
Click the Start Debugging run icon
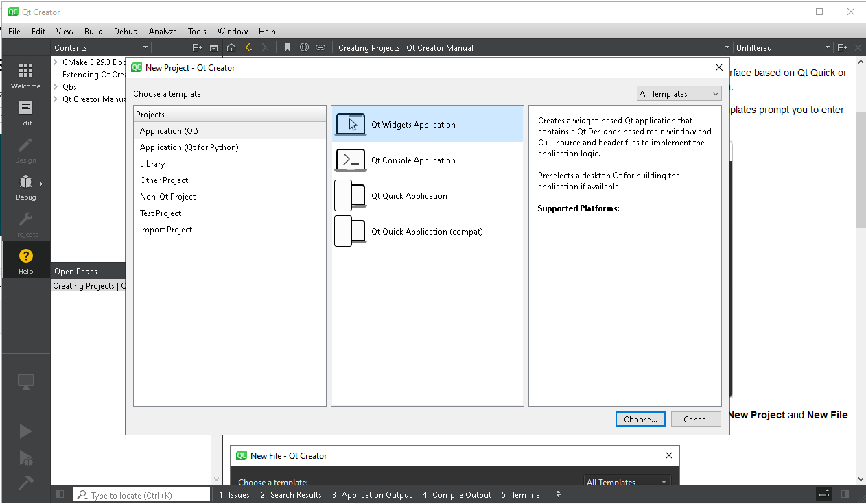[25, 457]
